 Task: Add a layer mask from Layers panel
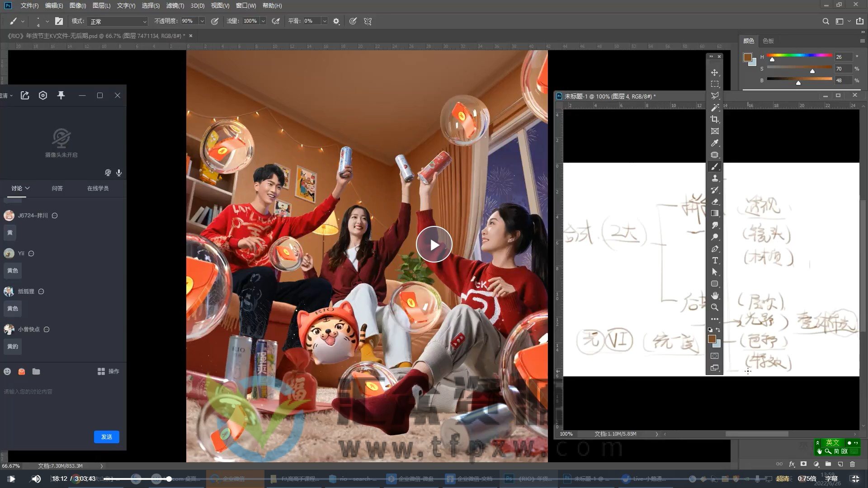pyautogui.click(x=803, y=464)
